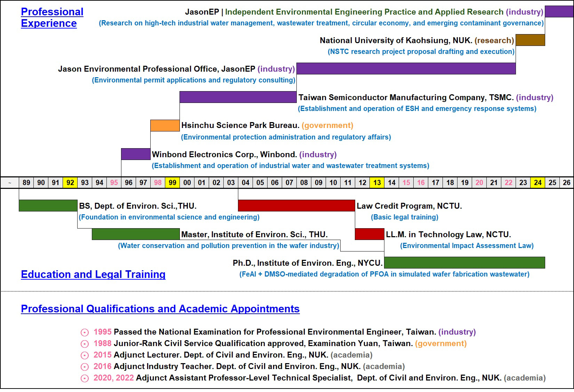This screenshot has height=392, width=574.
Task: Click the pink year cell 20
Action: [479, 183]
